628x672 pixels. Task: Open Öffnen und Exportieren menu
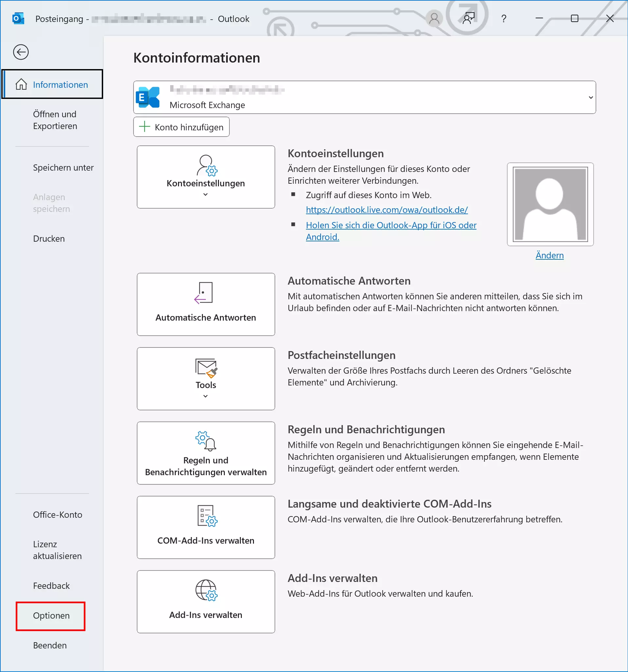55,120
